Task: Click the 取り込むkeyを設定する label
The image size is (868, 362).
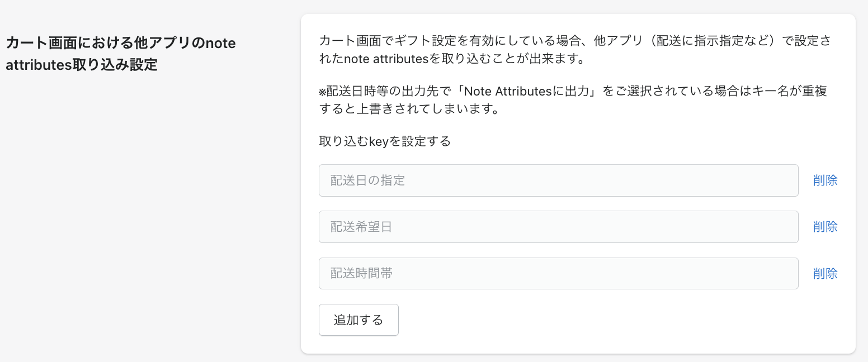Action: coord(384,141)
